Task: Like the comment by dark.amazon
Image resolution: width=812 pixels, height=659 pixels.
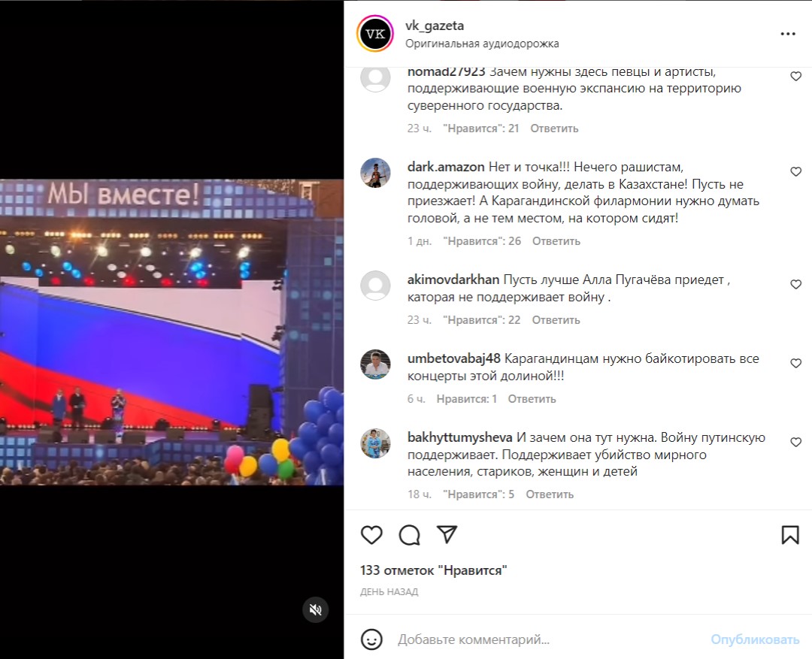Action: pos(796,172)
